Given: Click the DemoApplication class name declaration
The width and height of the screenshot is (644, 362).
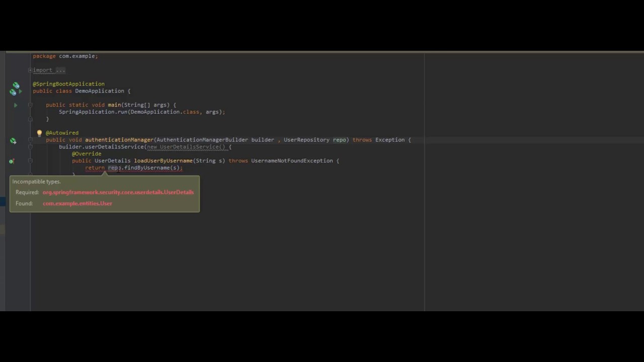Looking at the screenshot, I should point(99,91).
